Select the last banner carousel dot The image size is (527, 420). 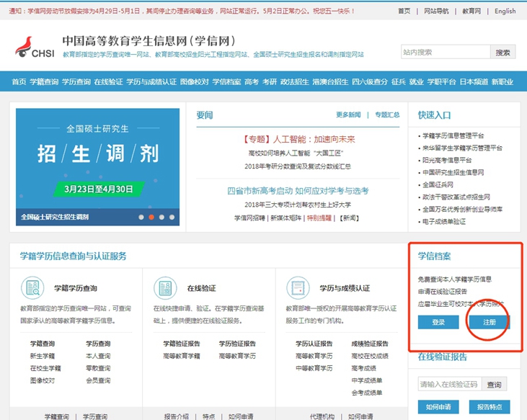pyautogui.click(x=172, y=216)
